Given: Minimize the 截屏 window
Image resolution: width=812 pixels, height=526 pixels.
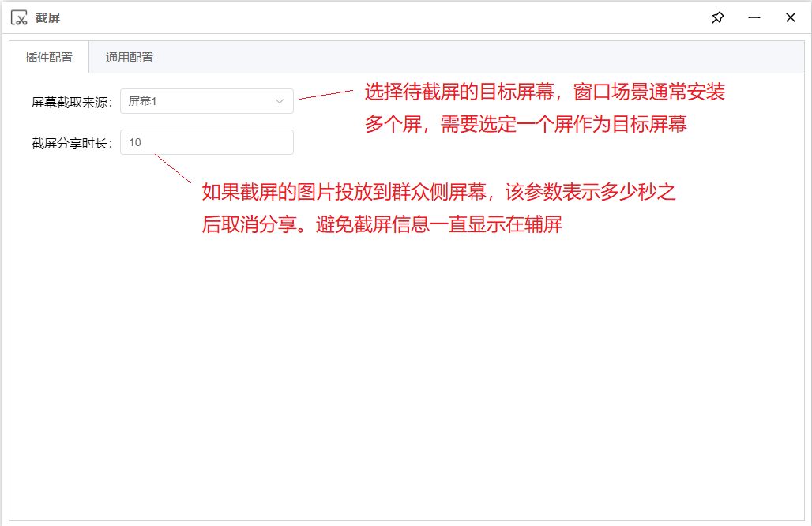Looking at the screenshot, I should pos(754,17).
